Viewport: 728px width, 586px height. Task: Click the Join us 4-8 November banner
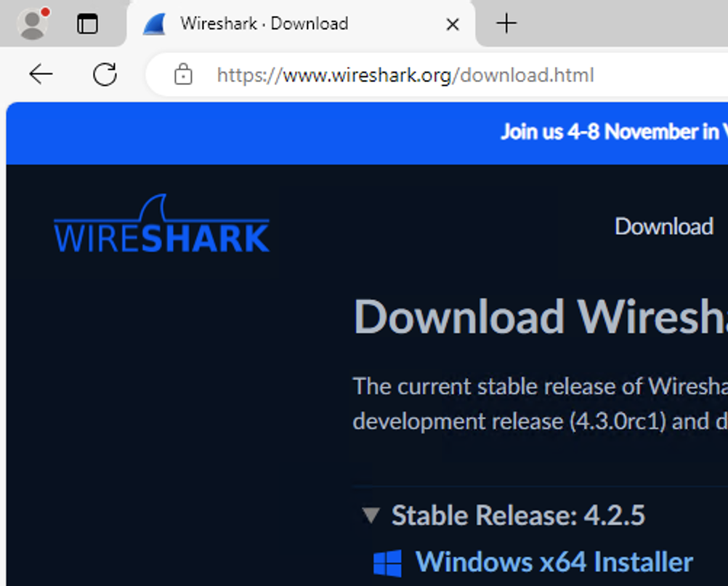614,132
